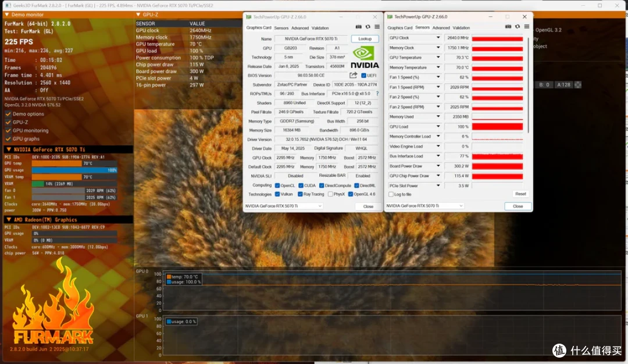Click the BIOS Version field
The height and width of the screenshot is (364, 628).
(311, 75)
